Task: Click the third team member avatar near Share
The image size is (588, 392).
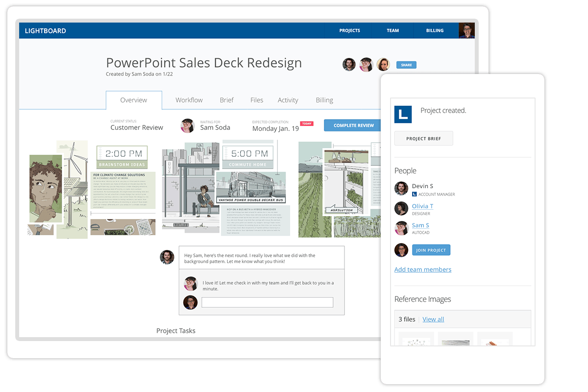Action: (x=383, y=65)
